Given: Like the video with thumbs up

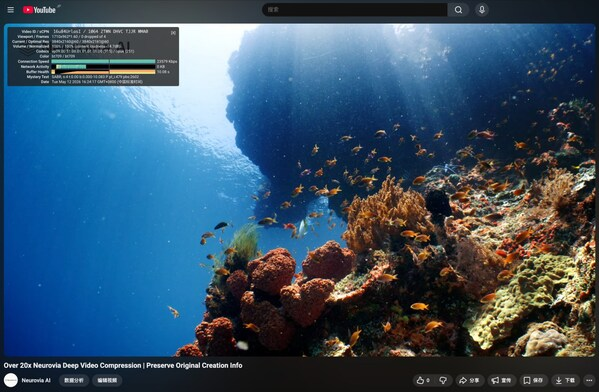Looking at the screenshot, I should [x=423, y=381].
